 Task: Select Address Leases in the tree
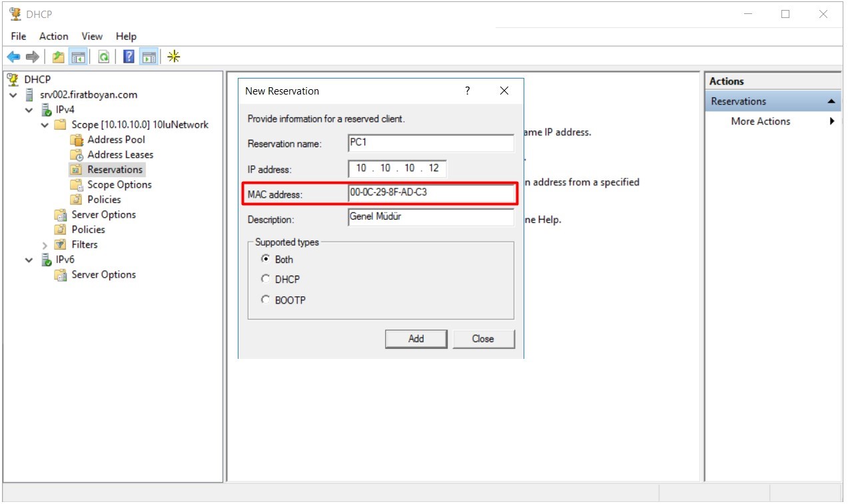point(120,154)
